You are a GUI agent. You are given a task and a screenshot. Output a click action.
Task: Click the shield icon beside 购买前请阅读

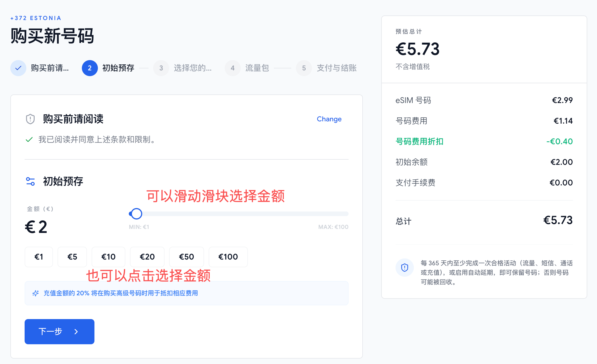pyautogui.click(x=30, y=119)
